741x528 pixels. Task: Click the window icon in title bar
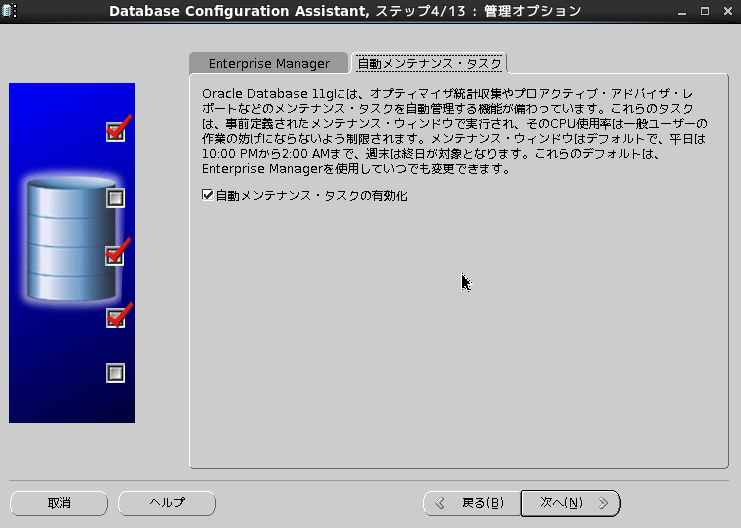click(9, 10)
